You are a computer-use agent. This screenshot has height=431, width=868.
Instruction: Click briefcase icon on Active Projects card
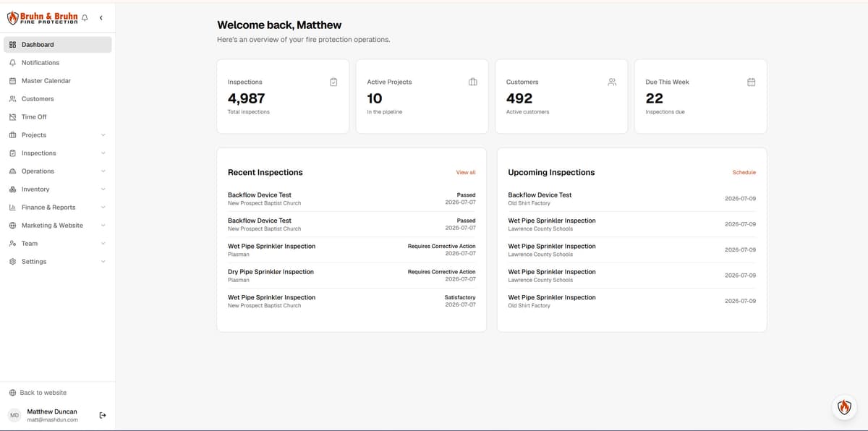click(473, 82)
